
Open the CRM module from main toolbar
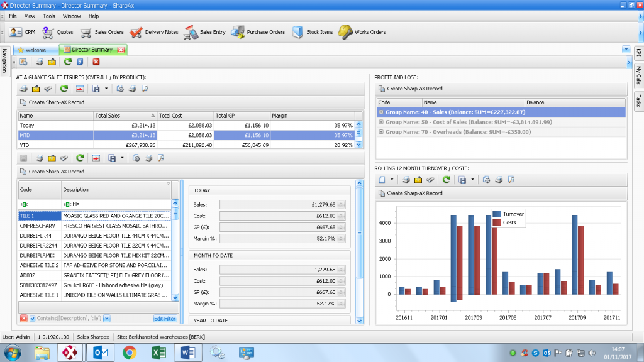(22, 32)
